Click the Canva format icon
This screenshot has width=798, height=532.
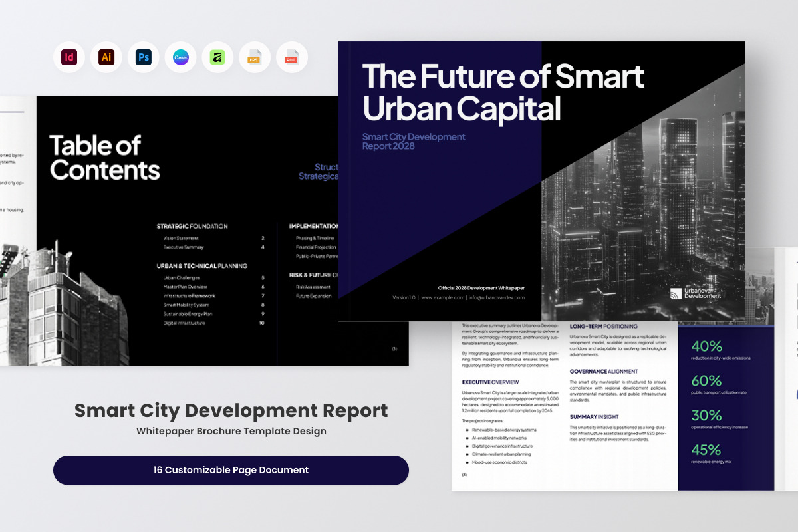click(181, 57)
